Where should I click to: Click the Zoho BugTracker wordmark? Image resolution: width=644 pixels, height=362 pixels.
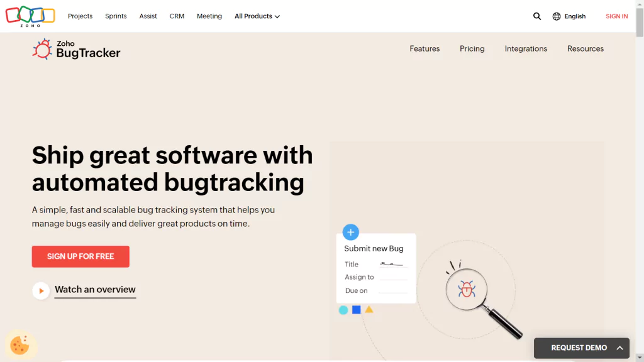coord(88,50)
